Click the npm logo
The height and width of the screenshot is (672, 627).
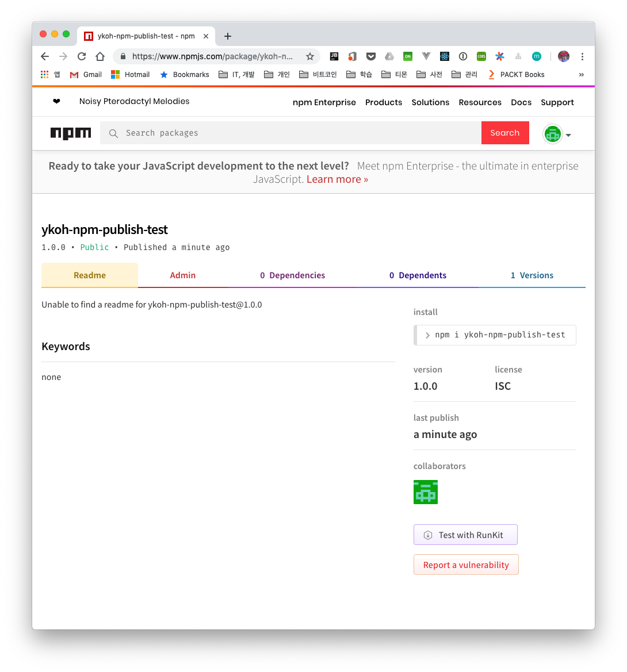pos(70,133)
